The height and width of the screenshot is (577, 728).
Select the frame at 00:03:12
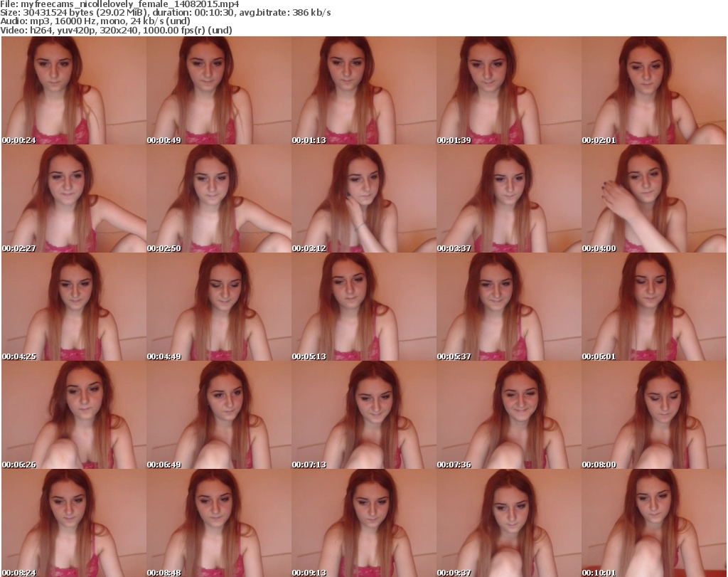point(363,198)
